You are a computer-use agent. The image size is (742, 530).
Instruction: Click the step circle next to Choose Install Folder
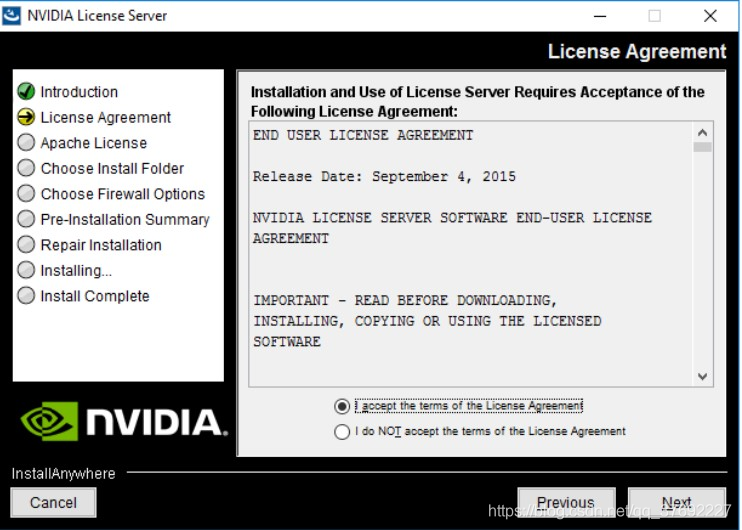[x=26, y=168]
